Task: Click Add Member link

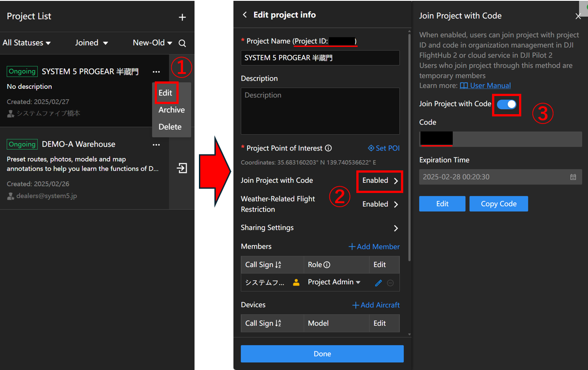Action: pyautogui.click(x=374, y=247)
